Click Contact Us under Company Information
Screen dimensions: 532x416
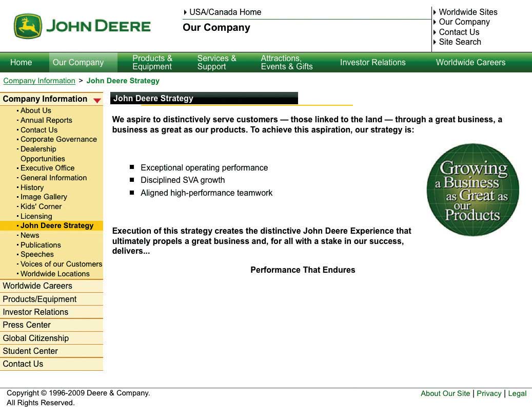pyautogui.click(x=39, y=130)
